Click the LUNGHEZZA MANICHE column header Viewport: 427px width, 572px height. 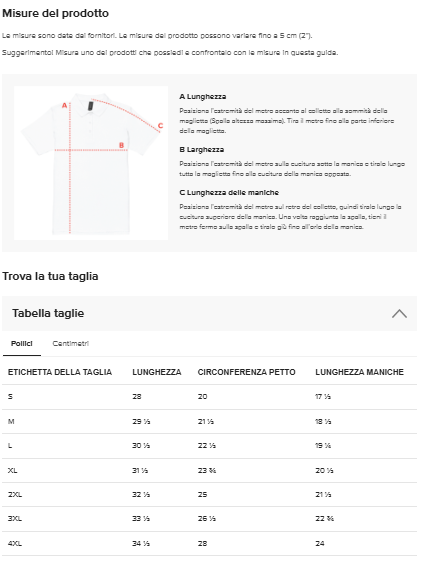pyautogui.click(x=359, y=372)
